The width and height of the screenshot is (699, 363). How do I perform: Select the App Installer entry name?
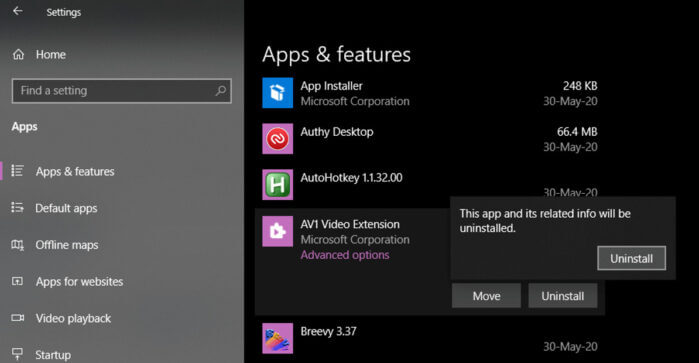[331, 86]
